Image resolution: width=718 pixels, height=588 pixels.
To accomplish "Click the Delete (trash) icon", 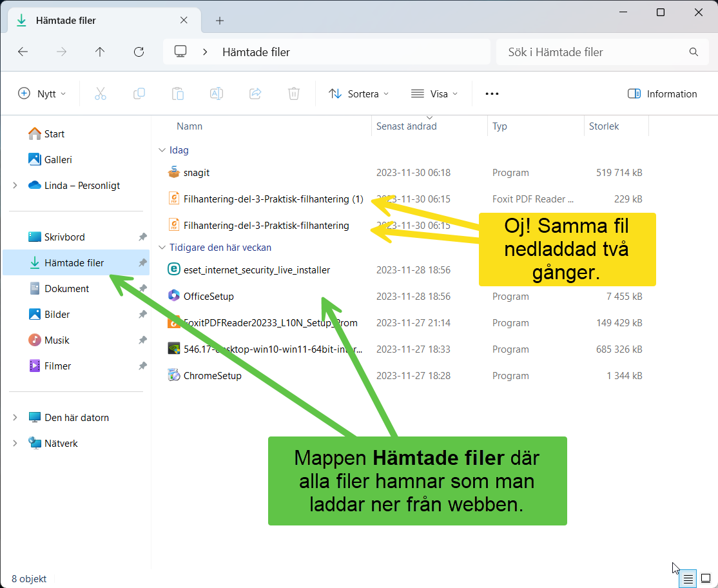I will pyautogui.click(x=294, y=93).
